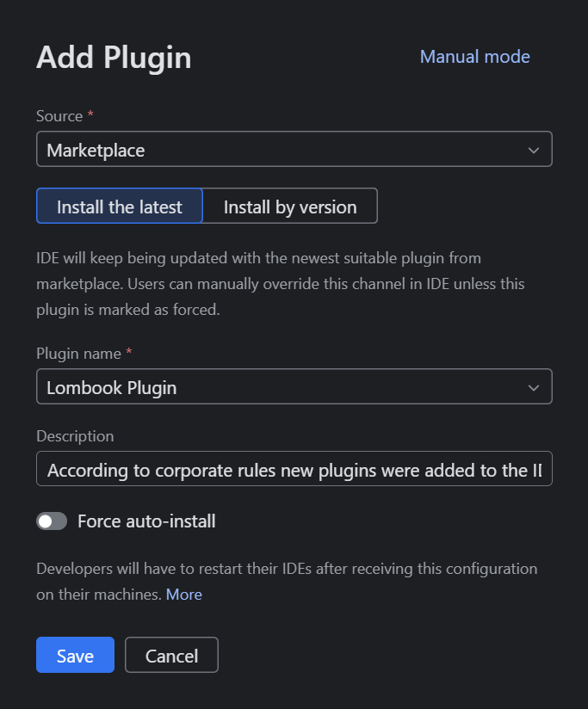The width and height of the screenshot is (588, 709).
Task: Click the More link about restarting IDEs
Action: point(184,594)
